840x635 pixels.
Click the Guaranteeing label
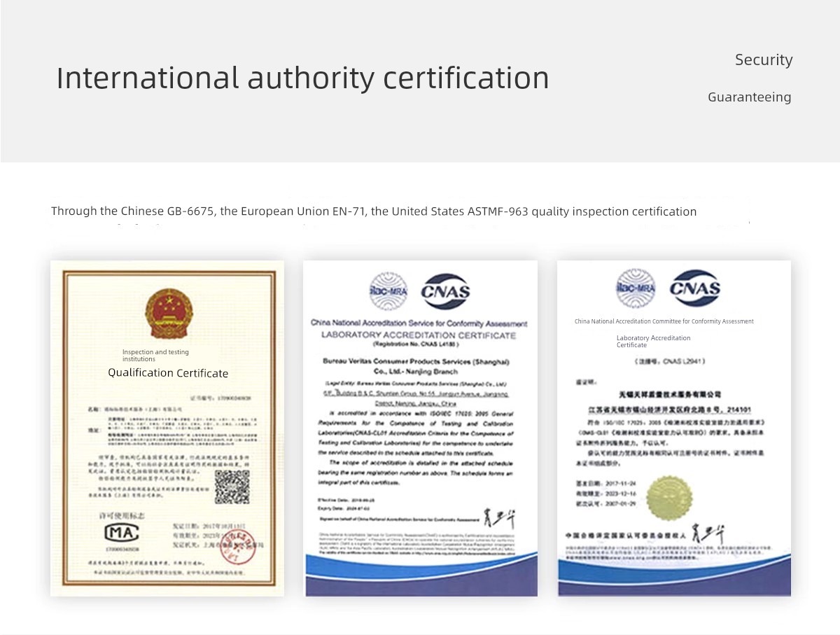coord(750,97)
